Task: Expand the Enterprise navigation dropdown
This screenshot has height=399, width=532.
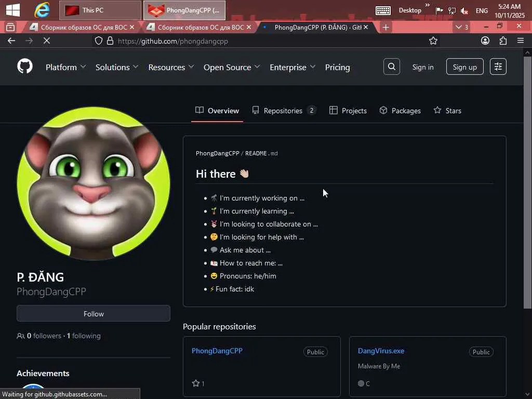Action: pos(292,67)
